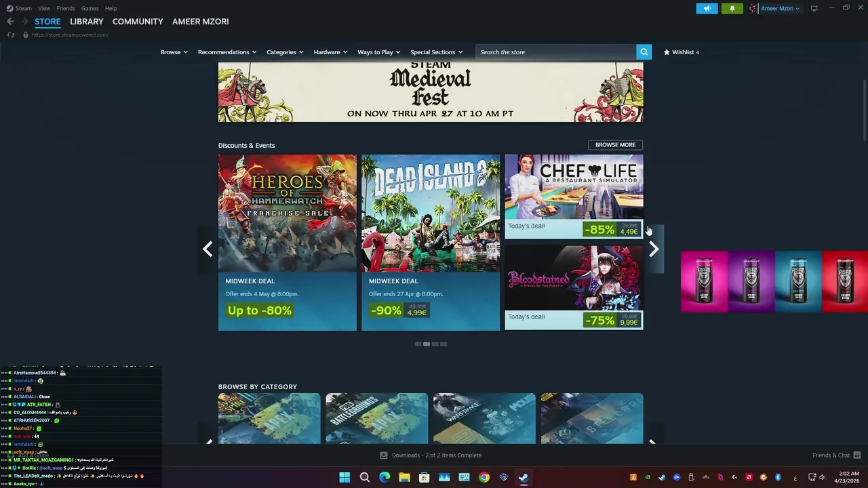Open Friends & Chat icon
This screenshot has width=868, height=488.
click(x=857, y=455)
